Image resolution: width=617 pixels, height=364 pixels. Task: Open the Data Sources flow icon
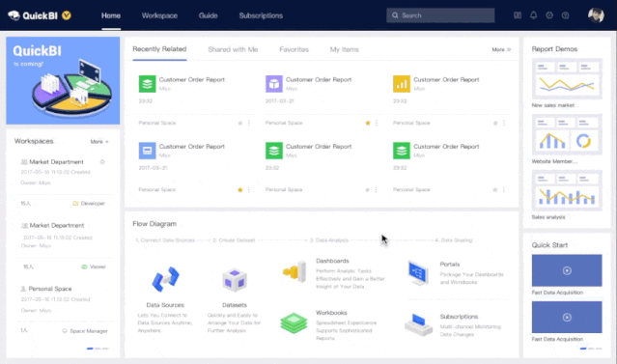click(165, 279)
